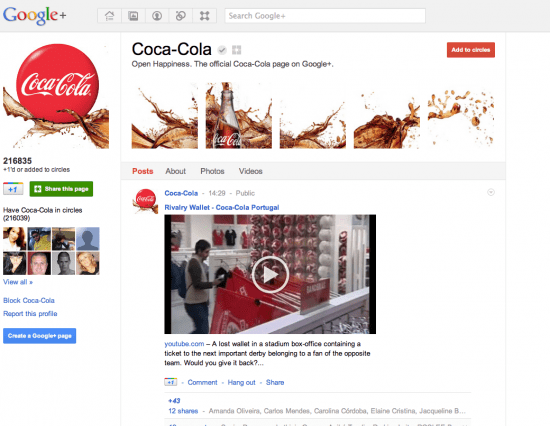This screenshot has height=426, width=550.
Task: Click the Public visibility label
Action: tap(245, 193)
